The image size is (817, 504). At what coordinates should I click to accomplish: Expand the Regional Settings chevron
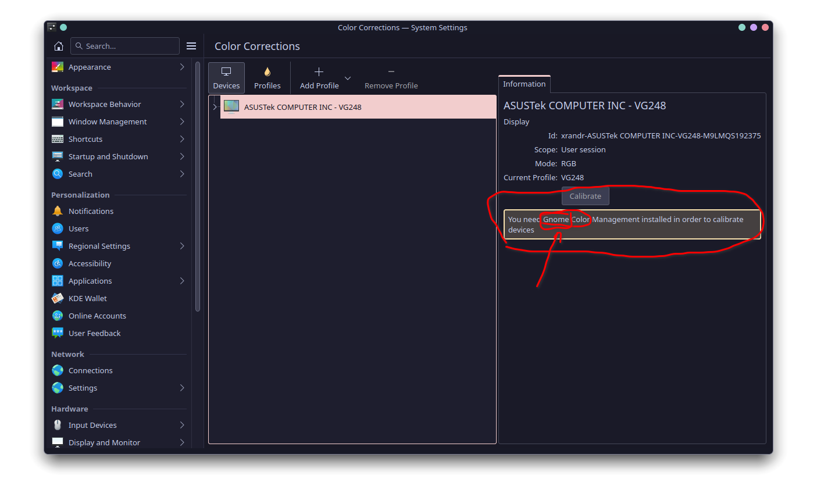182,246
